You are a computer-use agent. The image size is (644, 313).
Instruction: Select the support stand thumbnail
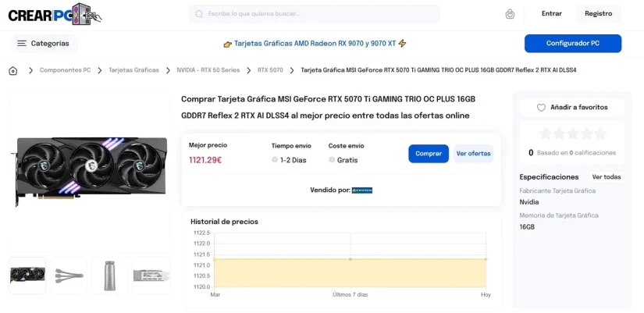click(x=109, y=276)
